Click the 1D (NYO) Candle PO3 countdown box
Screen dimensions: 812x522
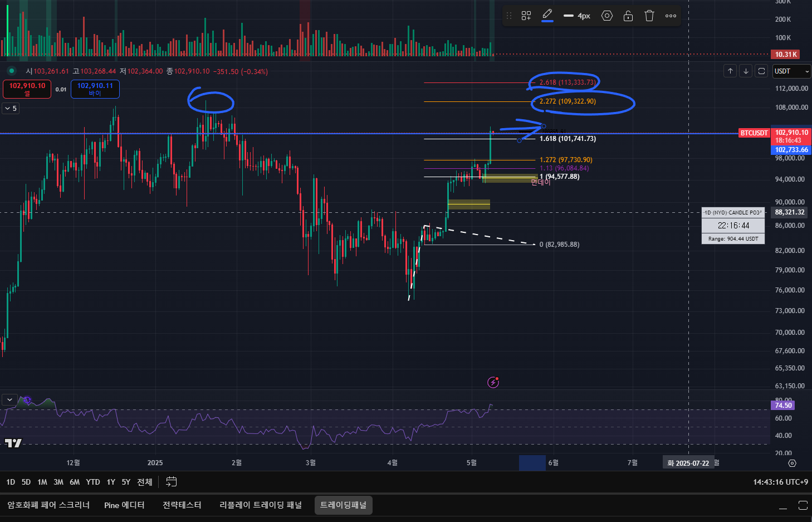tap(733, 225)
